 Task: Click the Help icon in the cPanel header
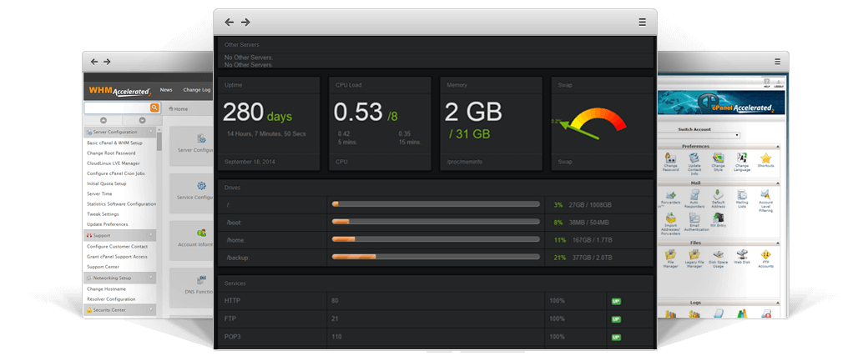[x=767, y=83]
